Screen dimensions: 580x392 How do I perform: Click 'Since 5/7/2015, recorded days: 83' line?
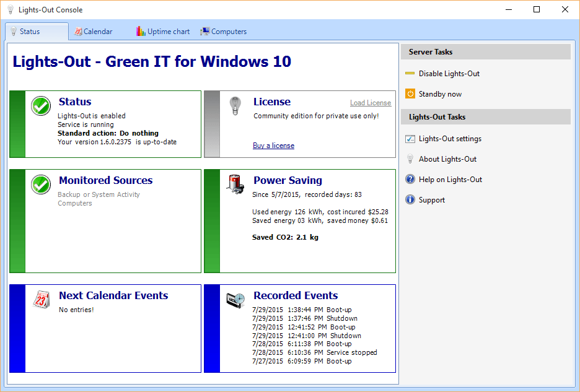307,194
